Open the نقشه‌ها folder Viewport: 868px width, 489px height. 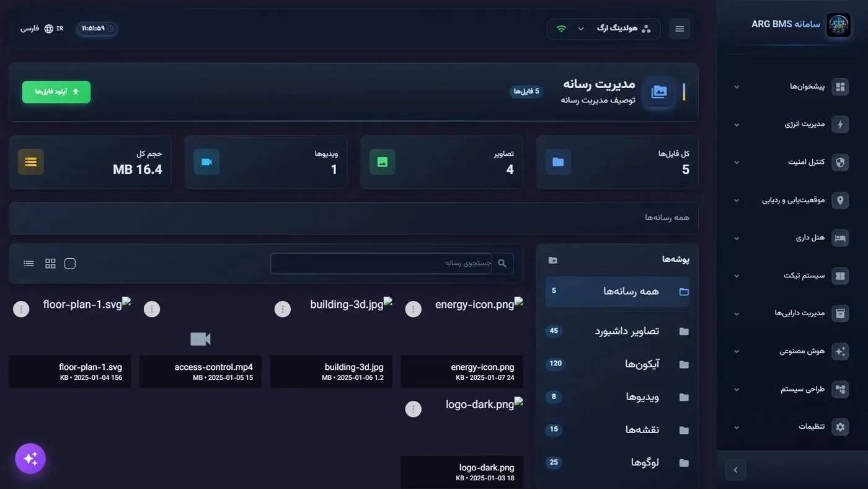(617, 430)
